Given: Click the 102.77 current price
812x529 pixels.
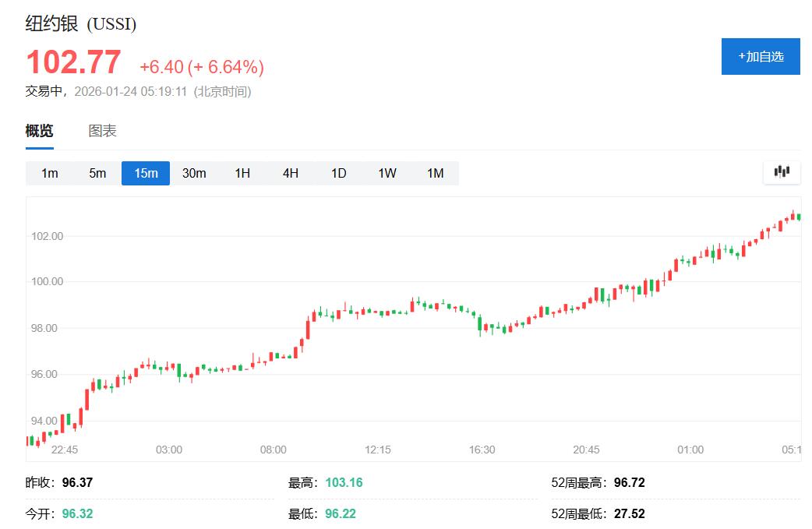Looking at the screenshot, I should pyautogui.click(x=74, y=63).
